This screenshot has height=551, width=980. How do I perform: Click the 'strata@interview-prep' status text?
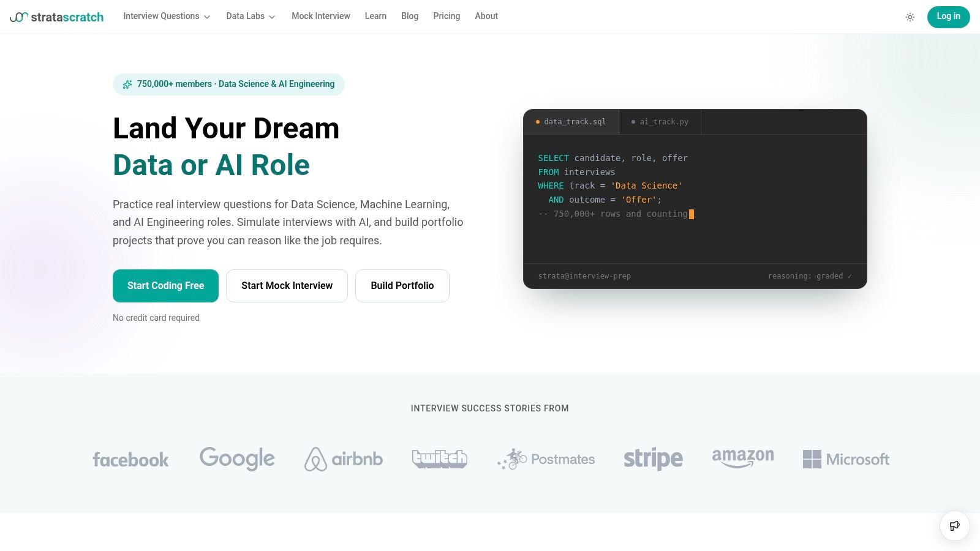(x=584, y=276)
